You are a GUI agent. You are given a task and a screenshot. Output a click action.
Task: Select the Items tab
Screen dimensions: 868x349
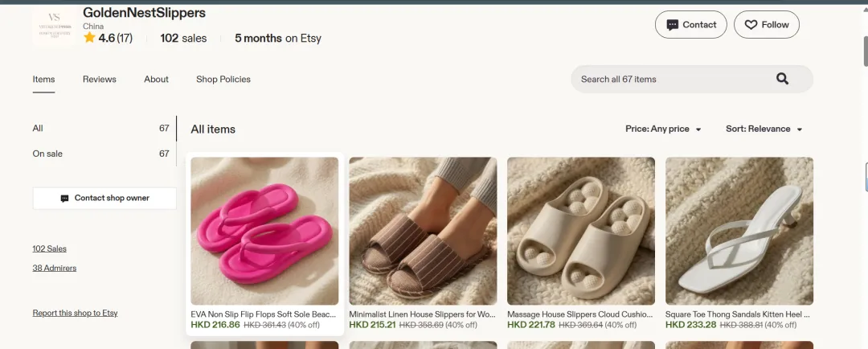[43, 80]
